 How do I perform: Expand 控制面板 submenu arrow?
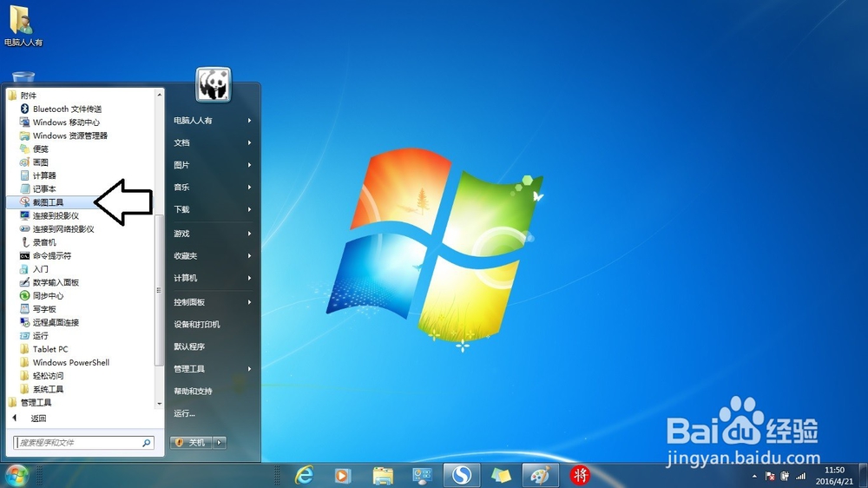pos(250,302)
